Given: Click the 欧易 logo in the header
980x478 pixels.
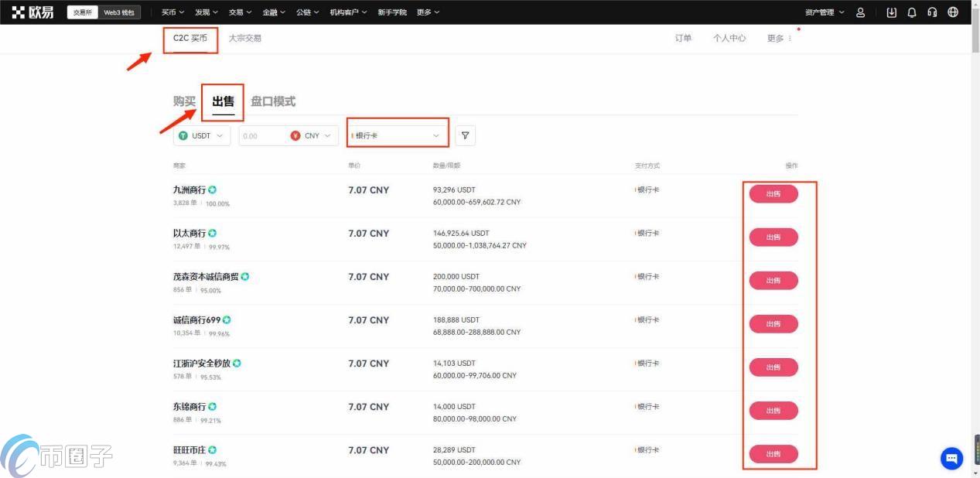Looking at the screenshot, I should tap(32, 12).
